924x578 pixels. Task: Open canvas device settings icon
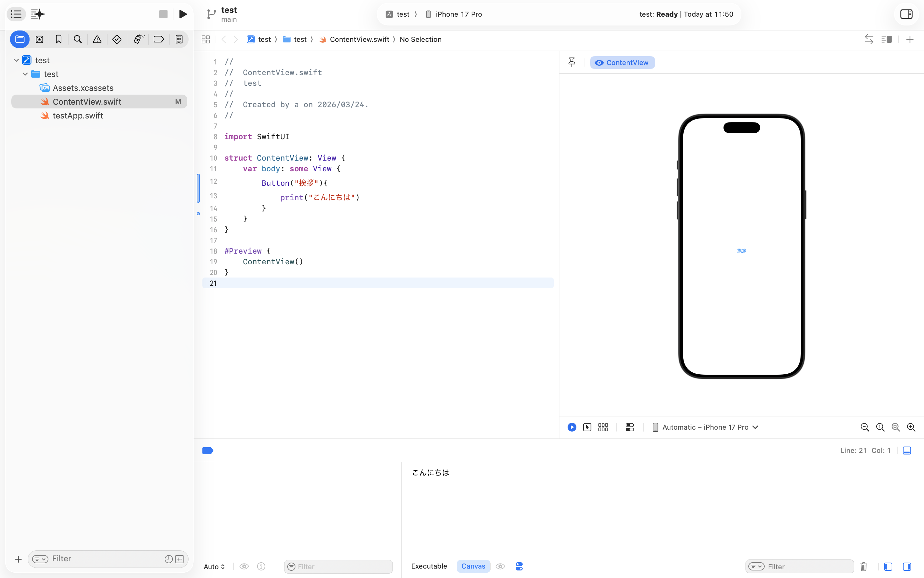[x=630, y=427]
